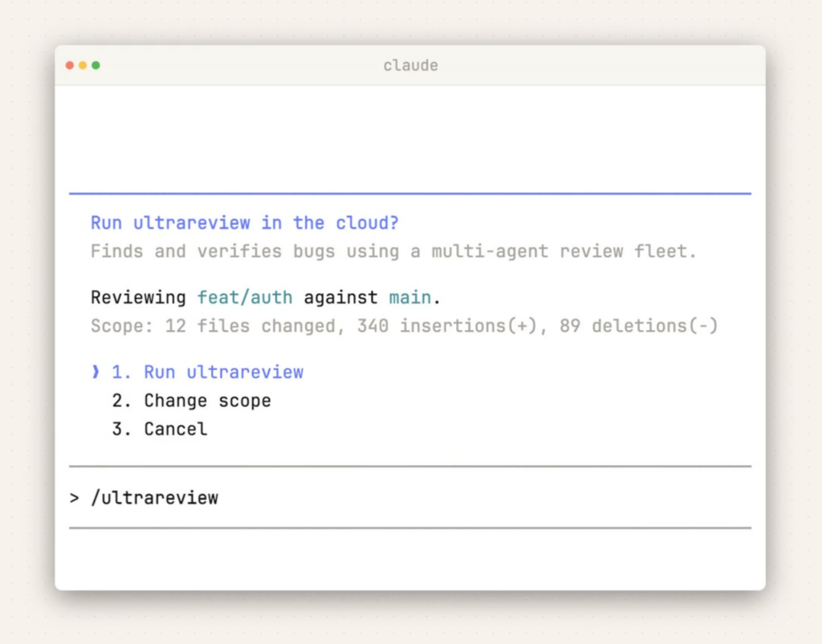The height and width of the screenshot is (644, 822).
Task: Click the main branch name
Action: click(410, 297)
